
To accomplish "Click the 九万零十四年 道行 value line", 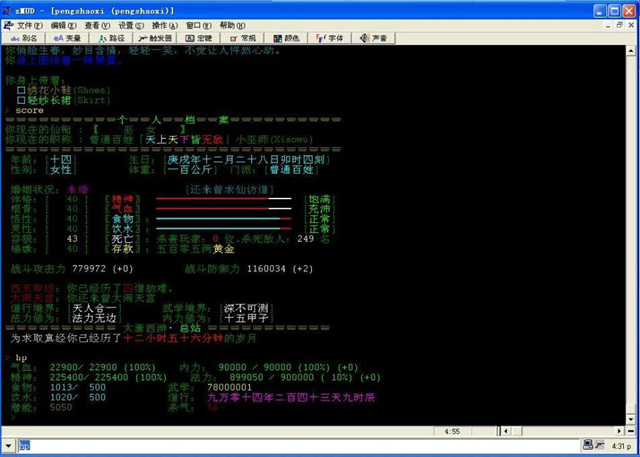I will point(291,397).
